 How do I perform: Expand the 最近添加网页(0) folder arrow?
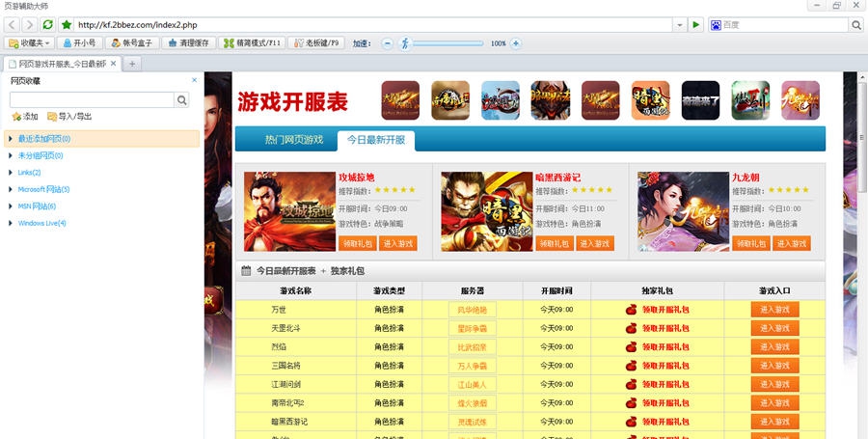coord(11,138)
